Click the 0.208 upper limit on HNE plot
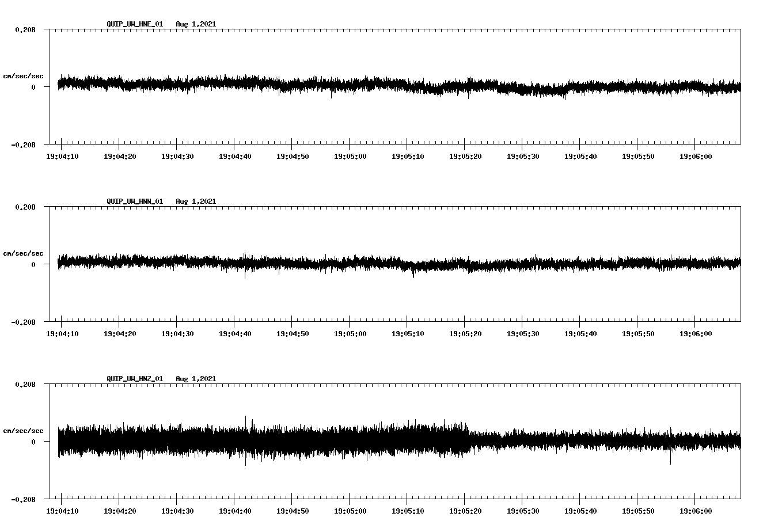782x532 pixels. (x=25, y=29)
